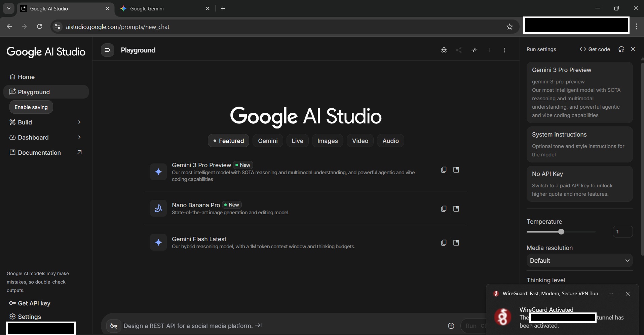
Task: Click the Temperature slider handle
Action: pos(561,232)
